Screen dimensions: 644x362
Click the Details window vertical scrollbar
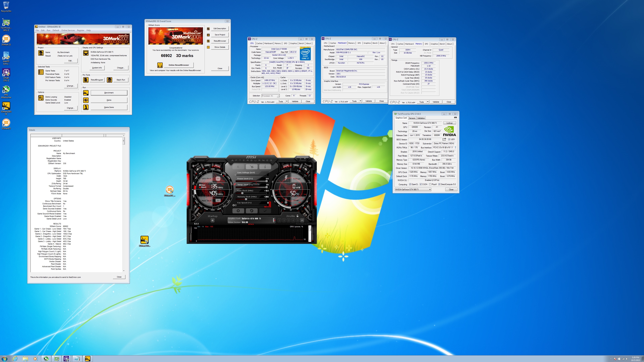point(123,203)
